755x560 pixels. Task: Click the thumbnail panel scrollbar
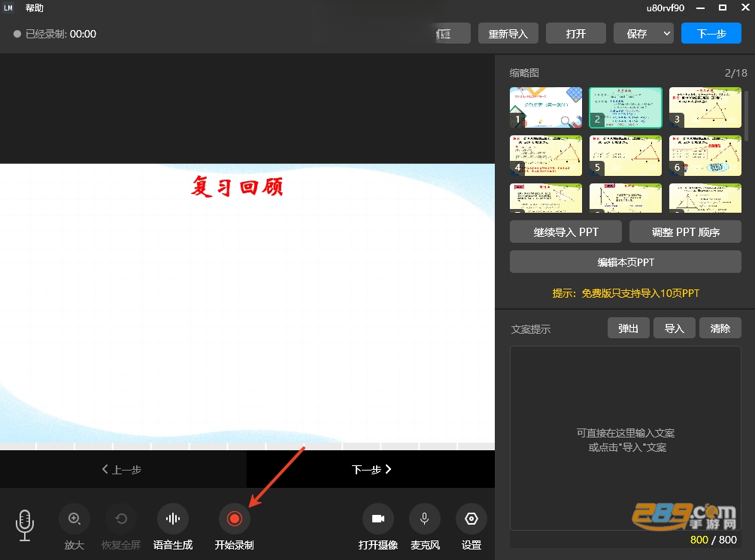coord(746,116)
